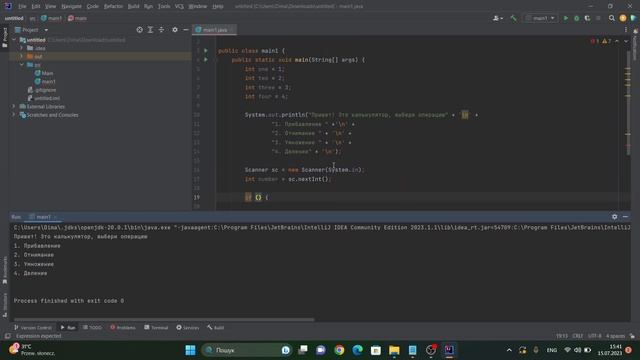Expand the out folder
This screenshot has height=360, width=640.
coord(22,56)
